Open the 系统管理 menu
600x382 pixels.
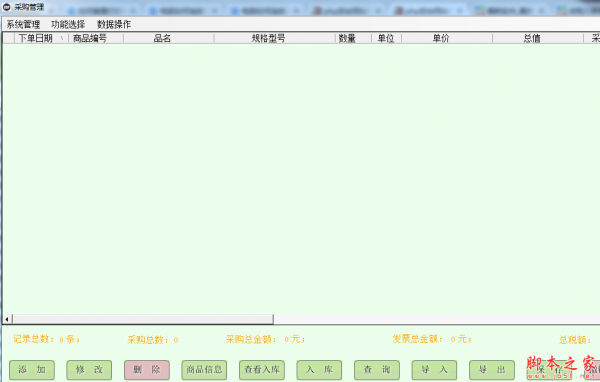[x=23, y=24]
